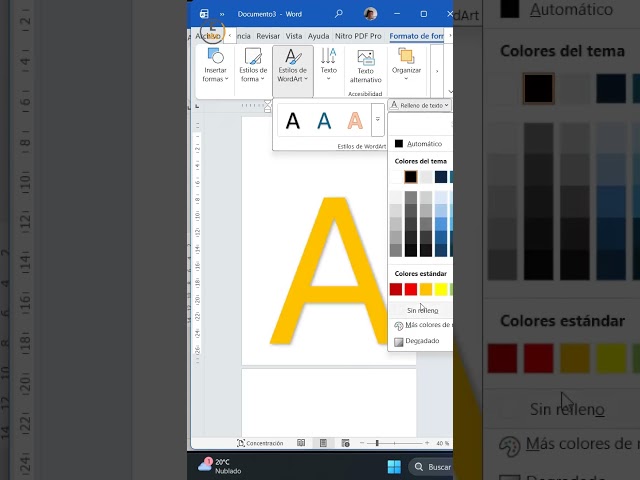The height and width of the screenshot is (480, 640).
Task: Pick the orange standard color
Action: 426,289
